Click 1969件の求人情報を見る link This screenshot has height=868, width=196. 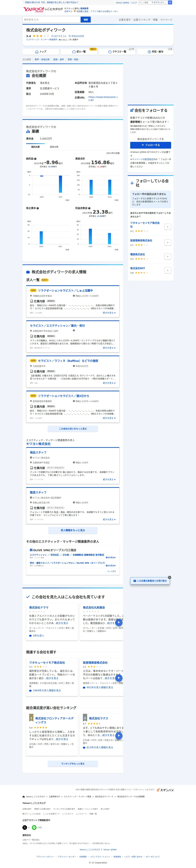click(45, 690)
